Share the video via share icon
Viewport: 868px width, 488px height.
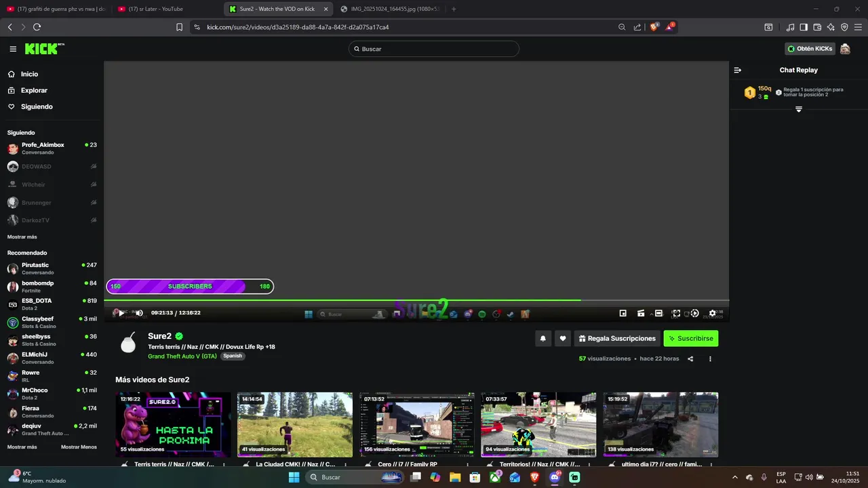(x=690, y=359)
